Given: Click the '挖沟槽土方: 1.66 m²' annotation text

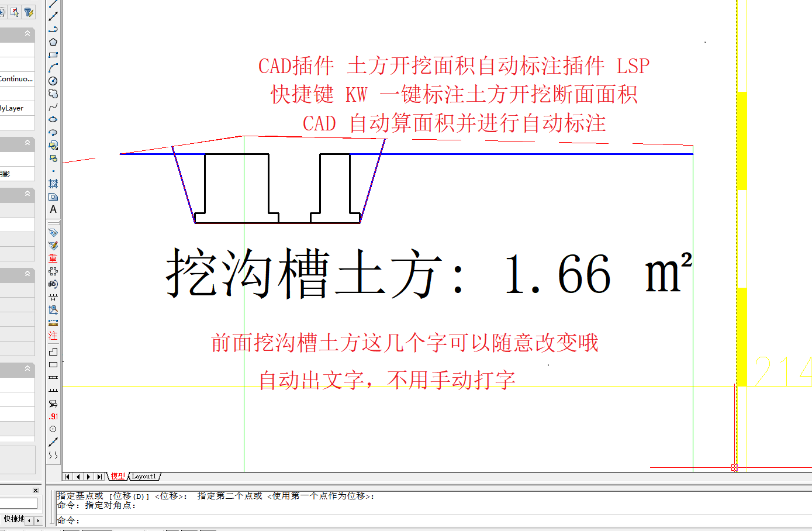Looking at the screenshot, I should [430, 274].
